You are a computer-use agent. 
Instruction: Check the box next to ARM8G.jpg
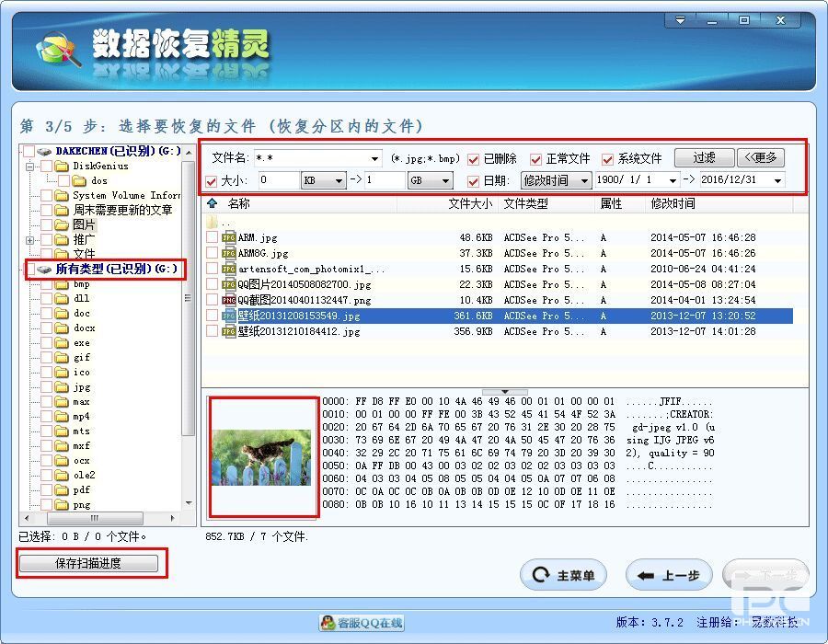[213, 253]
